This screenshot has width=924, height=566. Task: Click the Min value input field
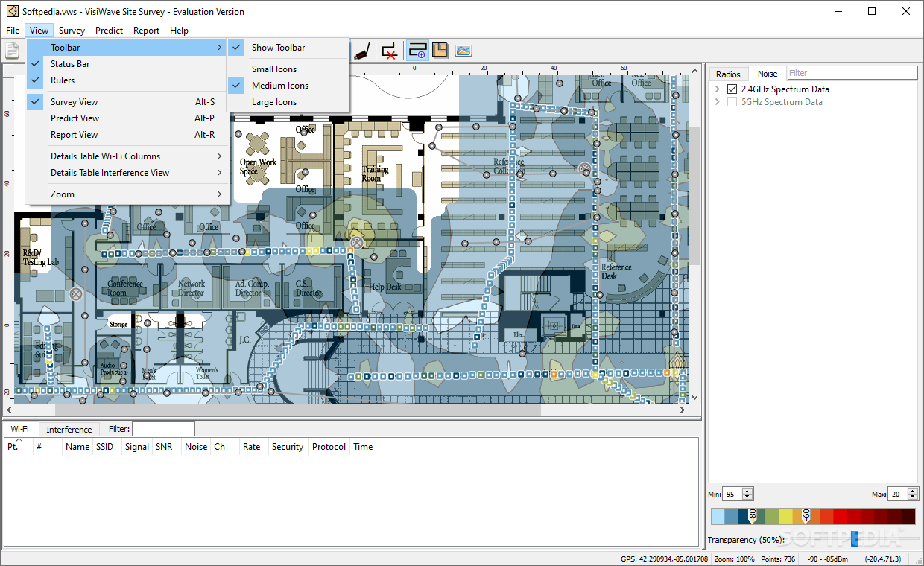point(732,495)
